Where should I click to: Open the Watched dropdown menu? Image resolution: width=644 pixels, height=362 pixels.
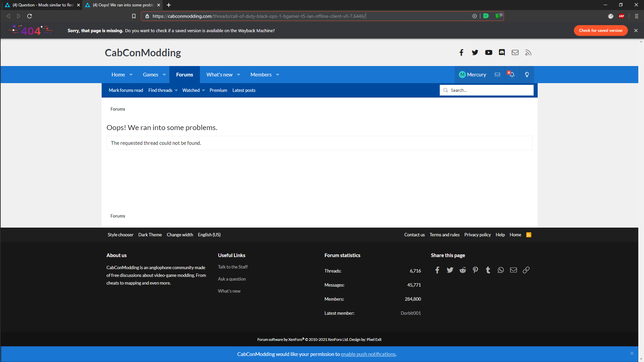tap(203, 90)
